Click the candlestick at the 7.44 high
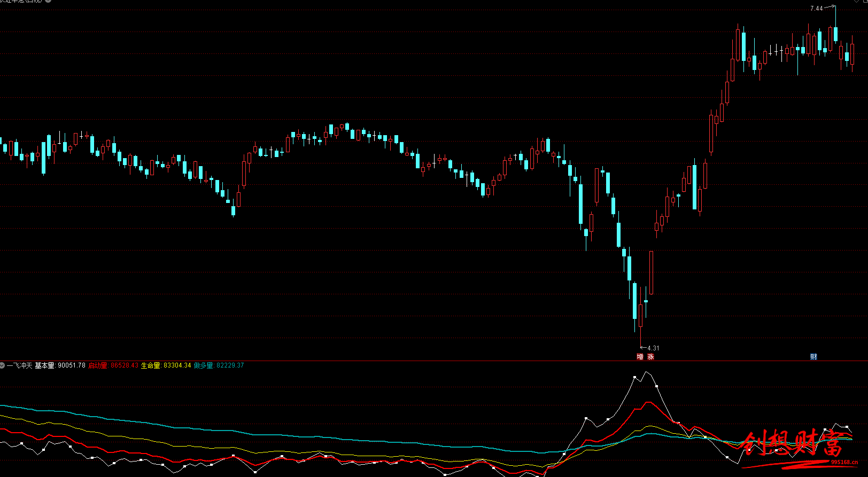Screen dimensions: 868x477 (835, 34)
